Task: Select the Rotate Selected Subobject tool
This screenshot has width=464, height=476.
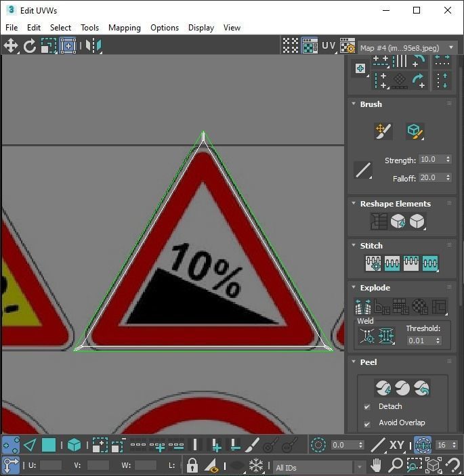Action: point(30,46)
